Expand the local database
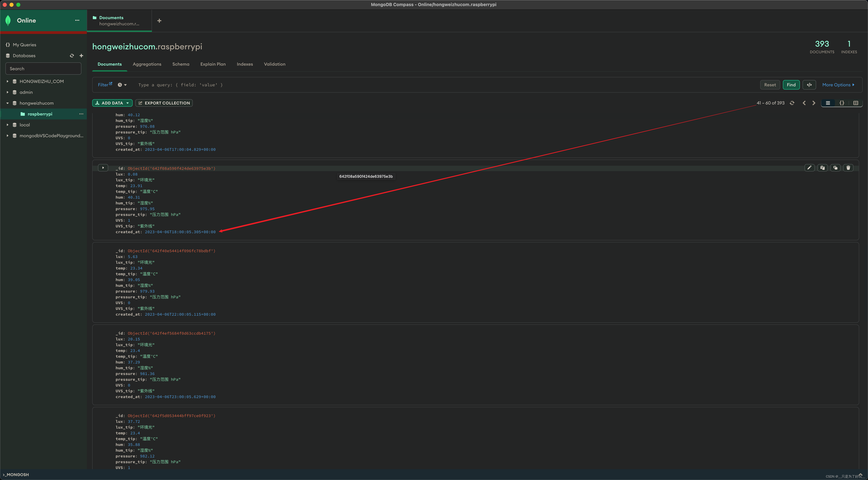The image size is (868, 480). pos(7,125)
